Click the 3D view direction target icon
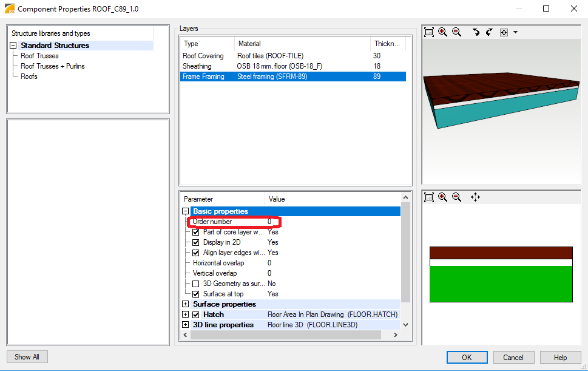Image resolution: width=588 pixels, height=371 pixels. click(x=504, y=32)
